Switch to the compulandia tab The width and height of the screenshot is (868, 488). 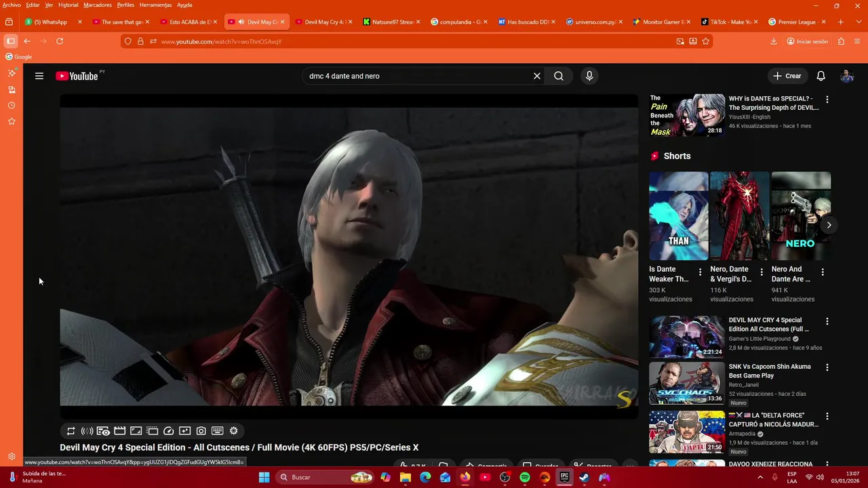tap(460, 22)
